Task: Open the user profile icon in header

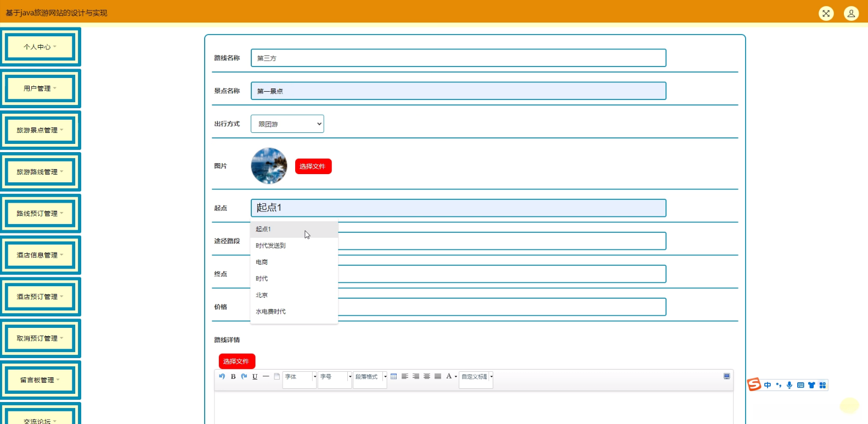Action: [851, 13]
